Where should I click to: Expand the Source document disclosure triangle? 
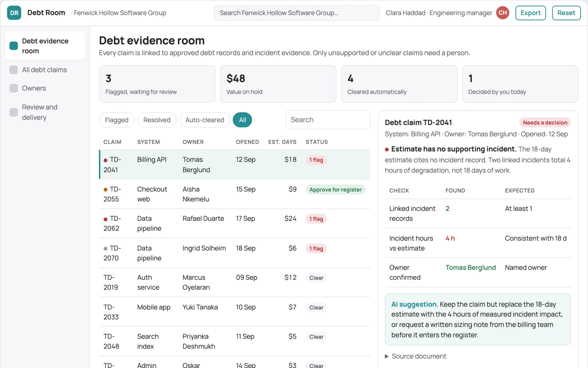tap(387, 356)
